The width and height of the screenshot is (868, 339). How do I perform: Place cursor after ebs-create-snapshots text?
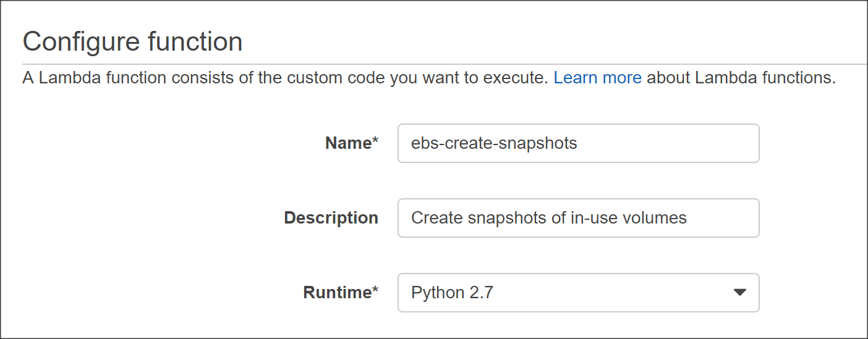[579, 144]
